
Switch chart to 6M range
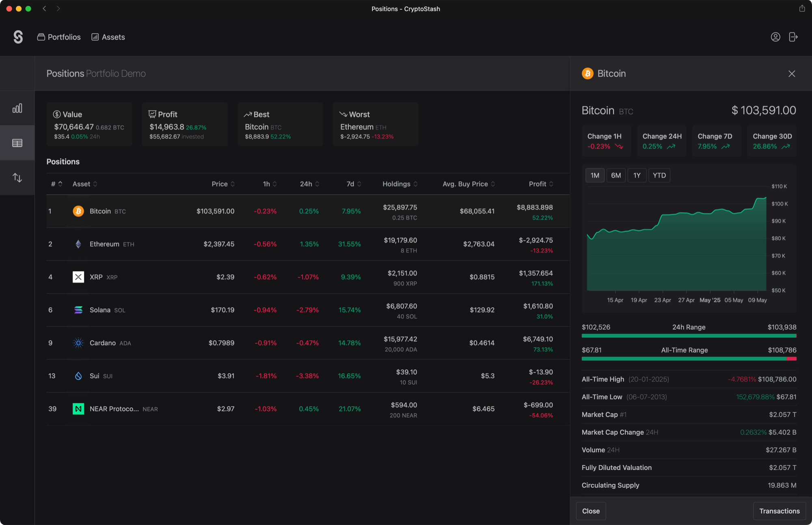(615, 175)
